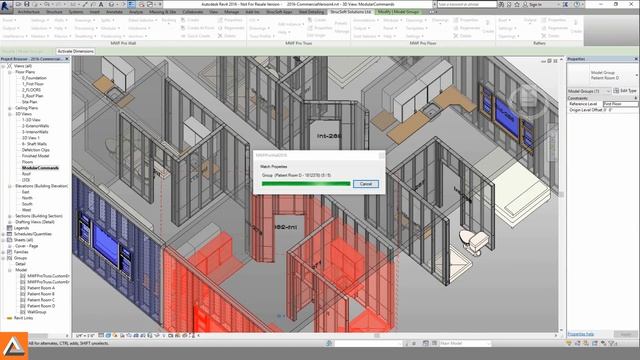Click the Switch Windows icon
This screenshot has height=360, width=640.
[x=150, y=4]
